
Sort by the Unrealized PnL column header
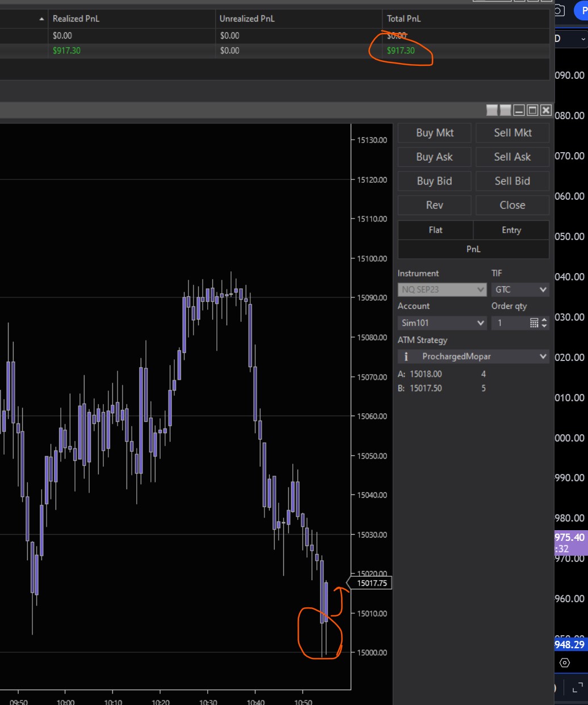(299, 19)
